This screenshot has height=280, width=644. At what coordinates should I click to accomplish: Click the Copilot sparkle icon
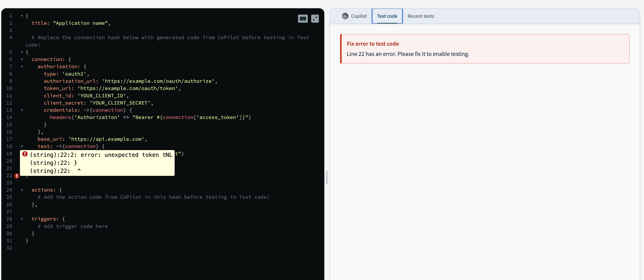(x=345, y=16)
